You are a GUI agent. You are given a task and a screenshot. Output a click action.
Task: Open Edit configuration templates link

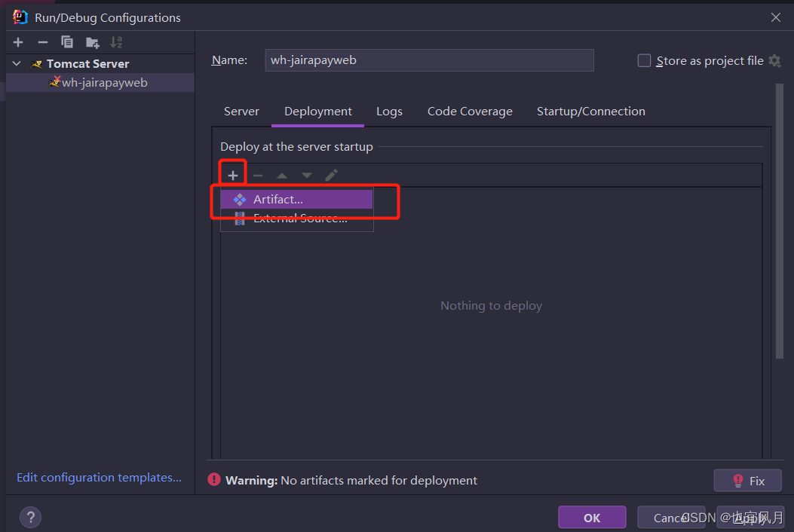(x=100, y=477)
